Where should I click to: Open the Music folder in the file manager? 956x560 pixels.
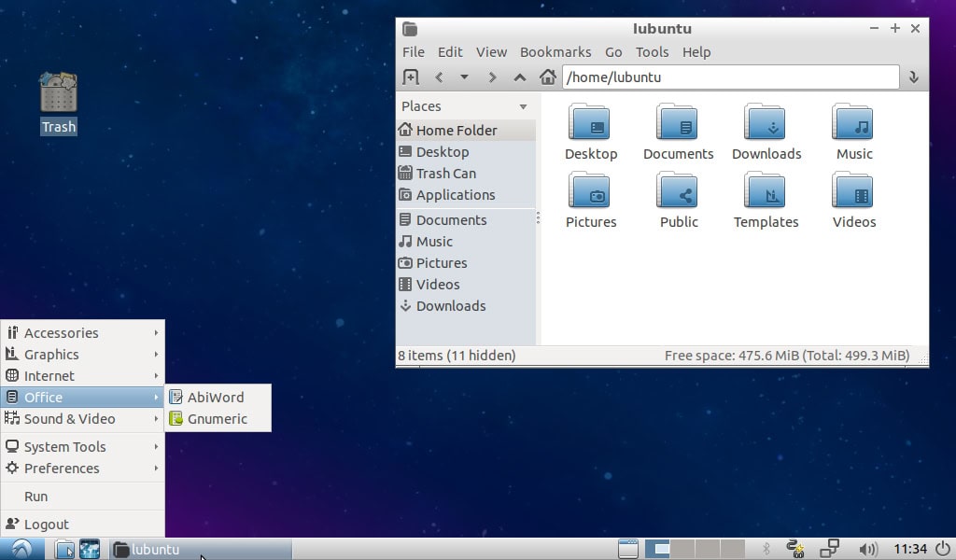[x=852, y=131]
